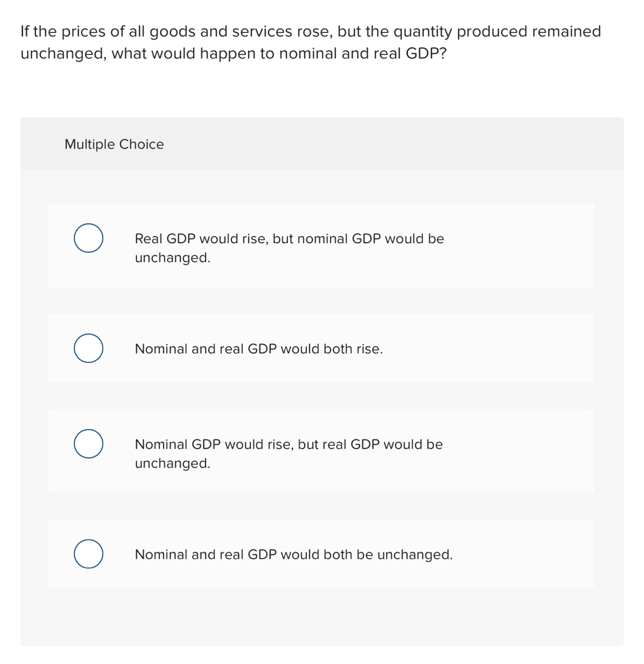The width and height of the screenshot is (644, 664).
Task: Select the radio button for 'both be unchanged' option
Action: 88,554
